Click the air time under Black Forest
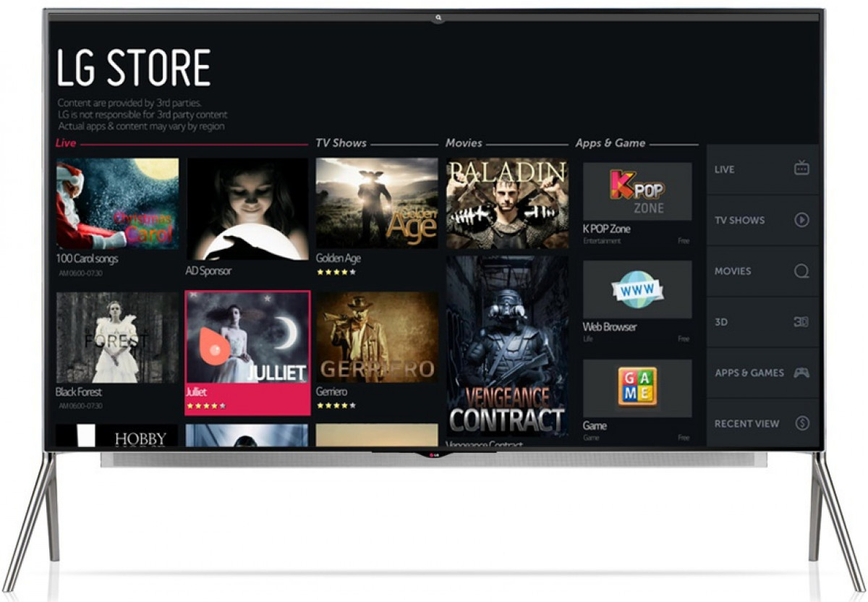The image size is (868, 602). point(80,407)
